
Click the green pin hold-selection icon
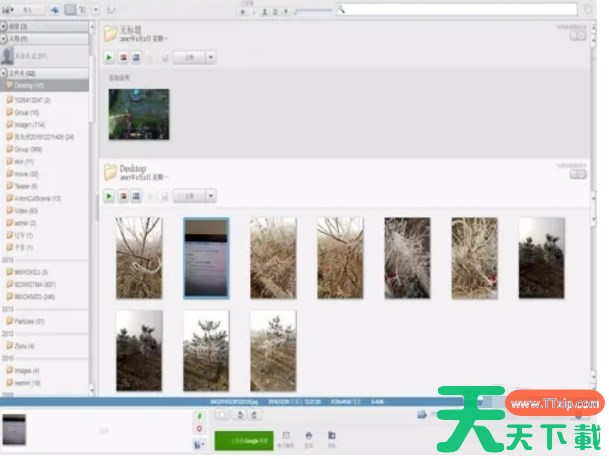pos(197,414)
